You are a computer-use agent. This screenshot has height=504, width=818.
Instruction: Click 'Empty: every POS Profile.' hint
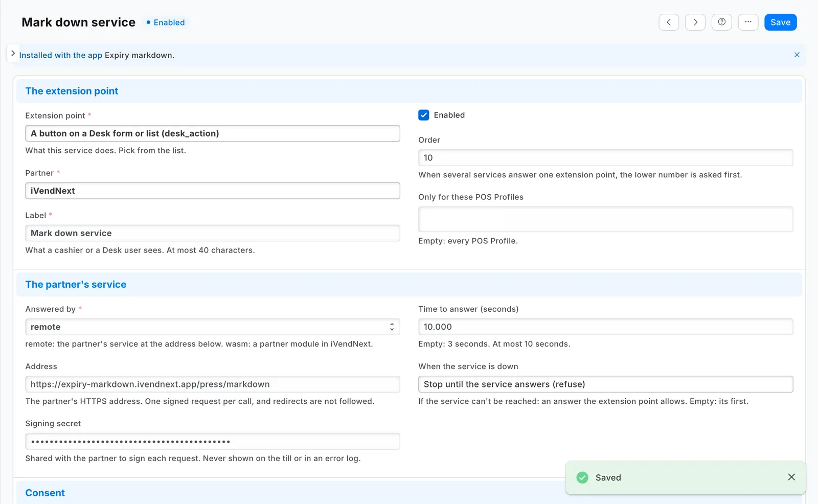468,241
